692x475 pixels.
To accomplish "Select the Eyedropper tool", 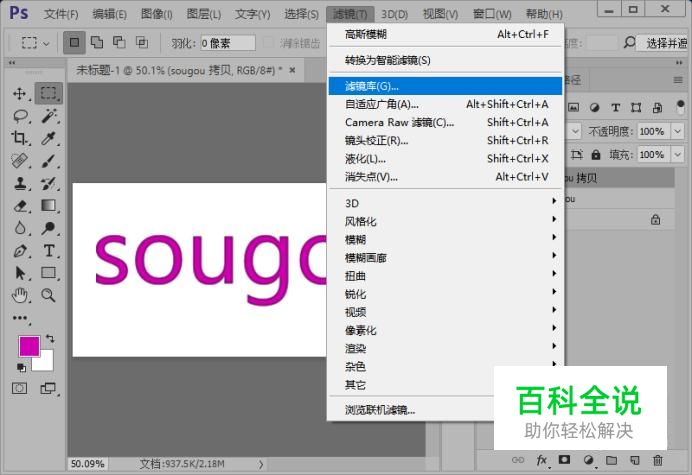I will 49,138.
